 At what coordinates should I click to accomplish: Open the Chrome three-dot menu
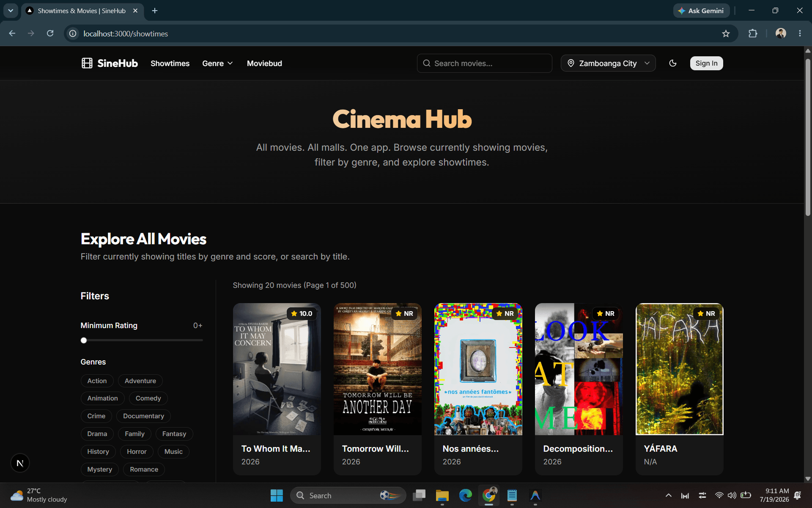800,33
